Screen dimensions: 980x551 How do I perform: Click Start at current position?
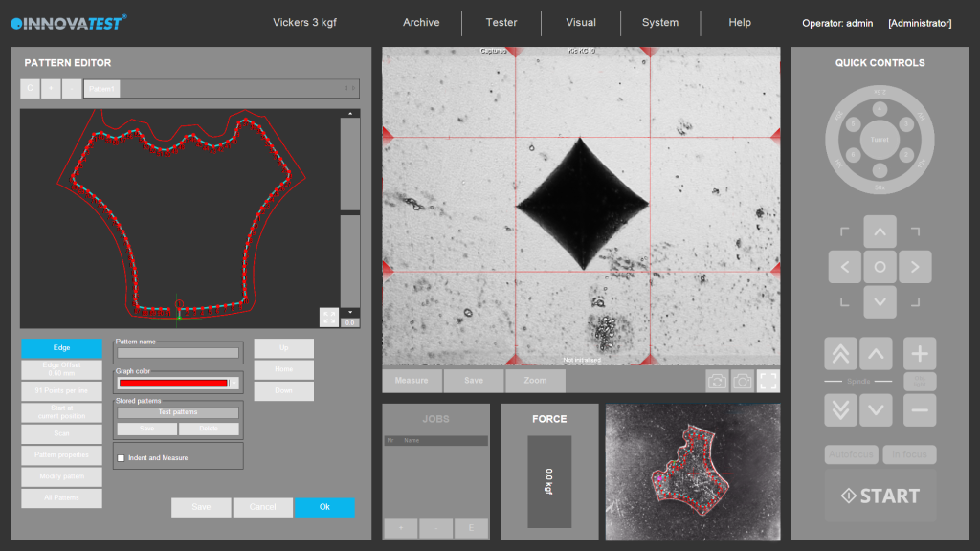[61, 412]
